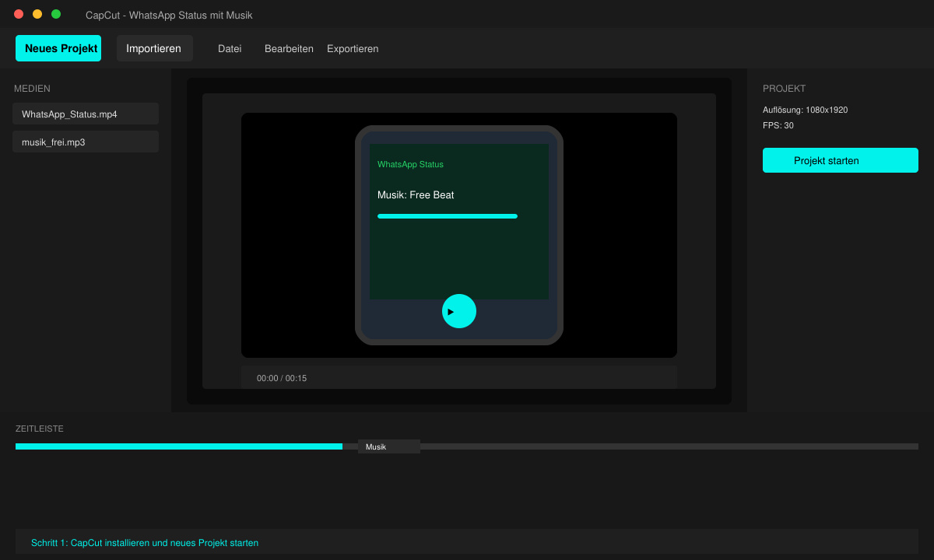The width and height of the screenshot is (934, 560).
Task: Select musik_frei.mp3 in media list
Action: pos(86,142)
